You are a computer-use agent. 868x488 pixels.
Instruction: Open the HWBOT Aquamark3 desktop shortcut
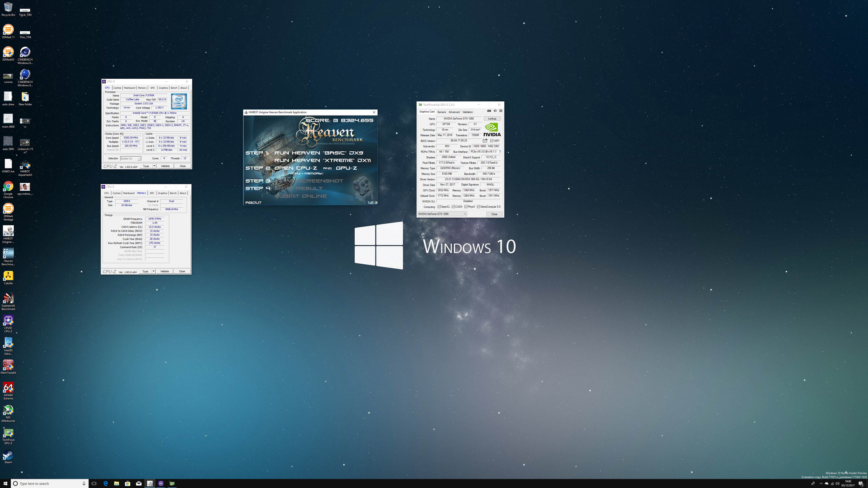pyautogui.click(x=25, y=168)
